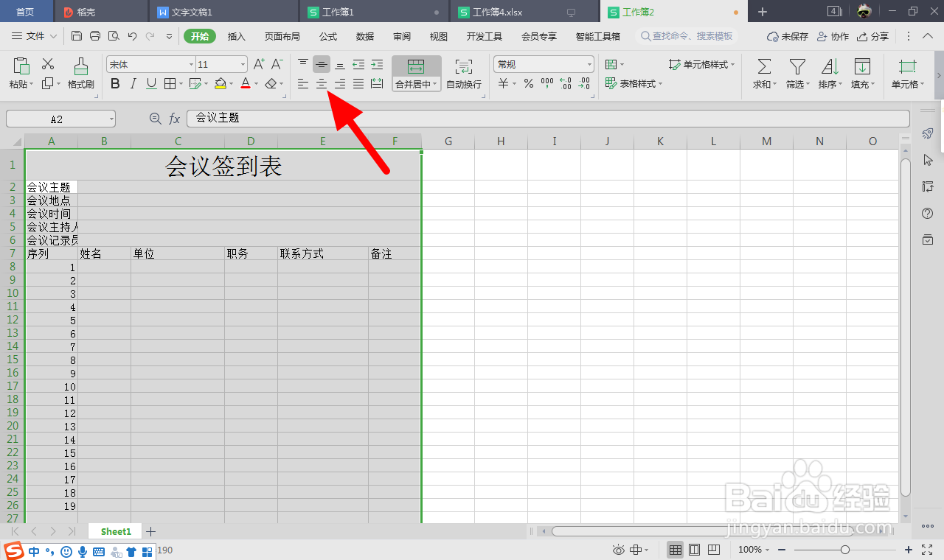Screen dimensions: 944x560
Task: Click the fx insert function icon
Action: (175, 119)
